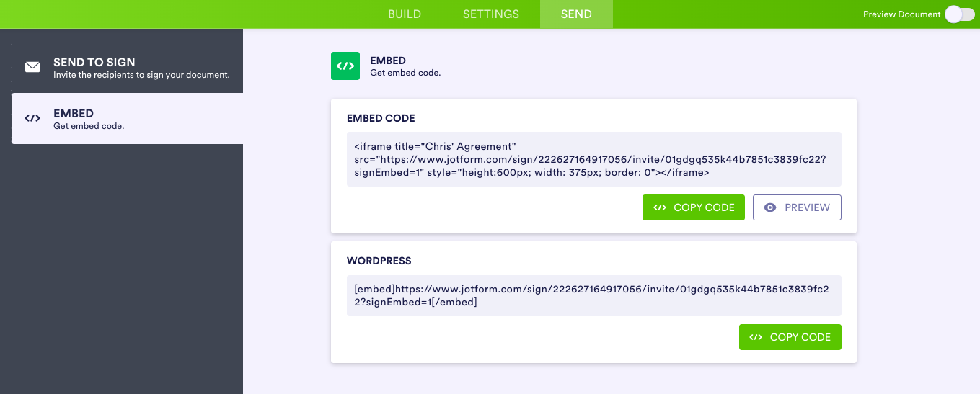Click the code icon on WordPress copy button
Image resolution: width=980 pixels, height=394 pixels.
click(756, 337)
